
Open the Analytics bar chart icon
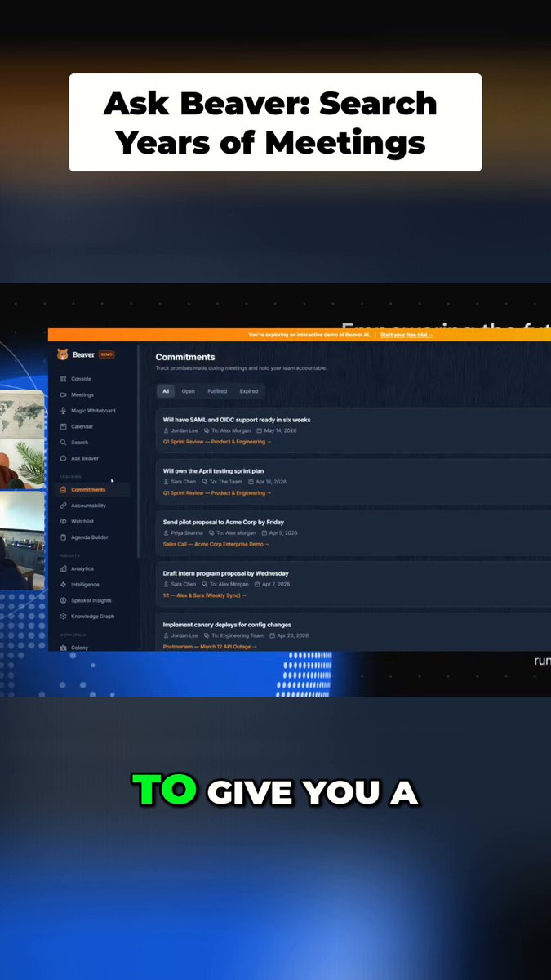64,568
